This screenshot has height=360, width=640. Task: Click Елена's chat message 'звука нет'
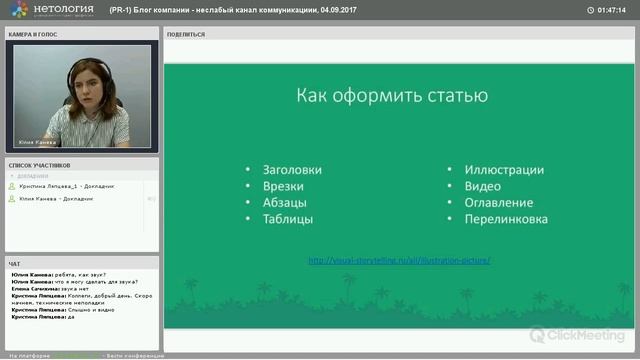[x=50, y=289]
